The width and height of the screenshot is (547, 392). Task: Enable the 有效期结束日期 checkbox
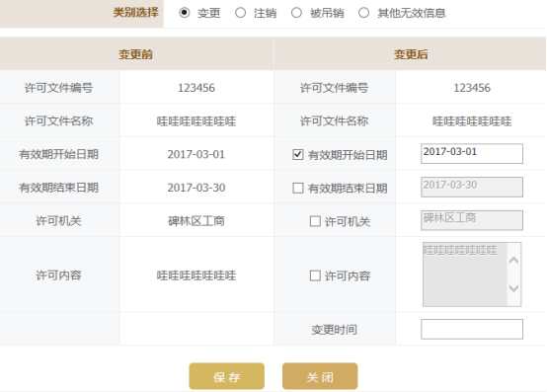pos(297,188)
